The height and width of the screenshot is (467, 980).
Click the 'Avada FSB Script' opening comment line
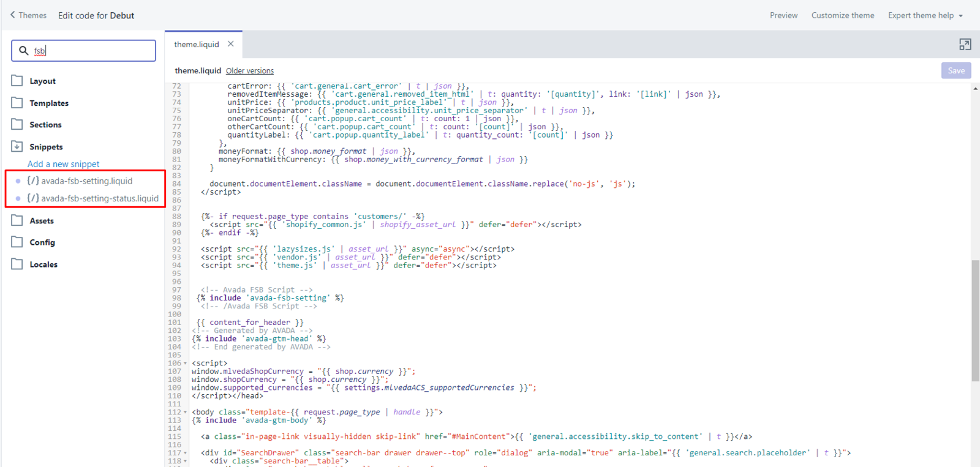pos(257,290)
